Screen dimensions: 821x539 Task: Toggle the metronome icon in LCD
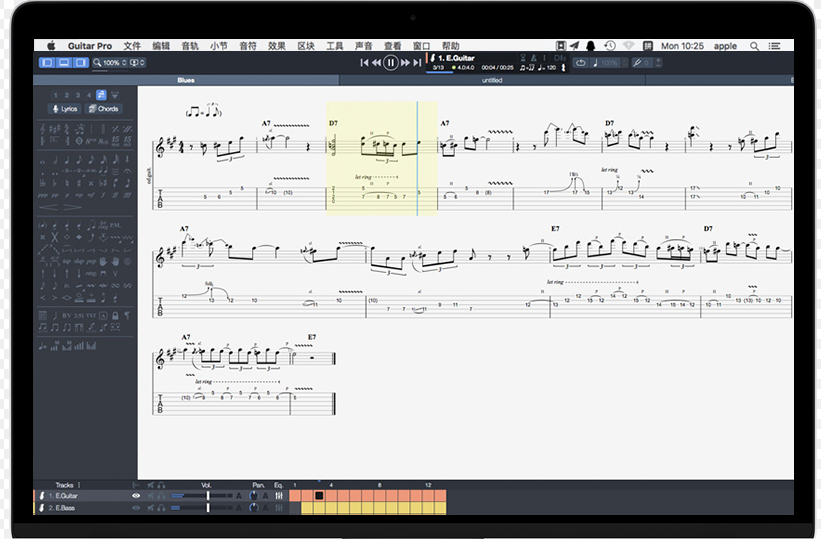coord(534,58)
